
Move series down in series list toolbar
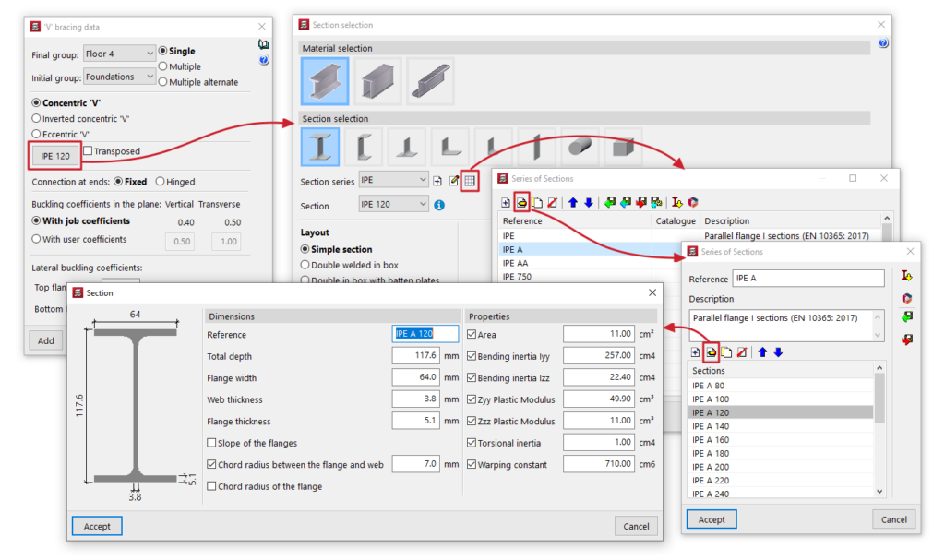coord(589,203)
